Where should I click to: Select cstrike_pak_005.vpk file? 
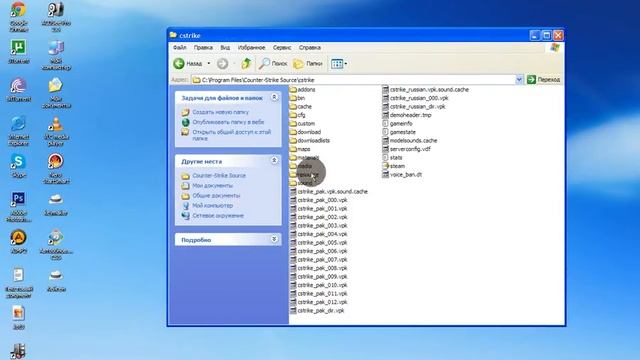[x=319, y=242]
